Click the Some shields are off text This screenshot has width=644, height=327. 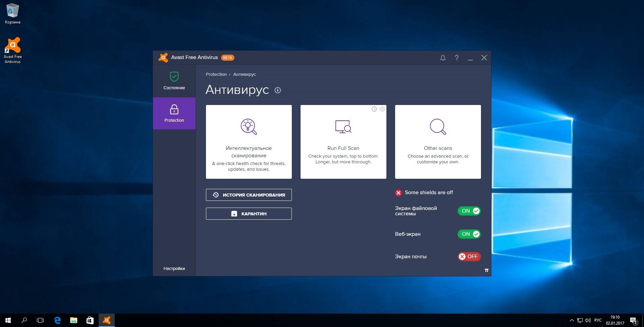(x=429, y=193)
